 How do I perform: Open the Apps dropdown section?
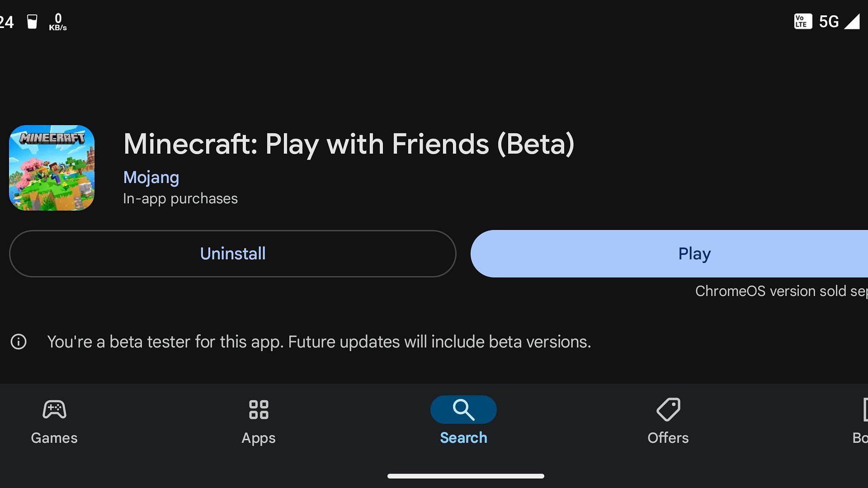(258, 421)
